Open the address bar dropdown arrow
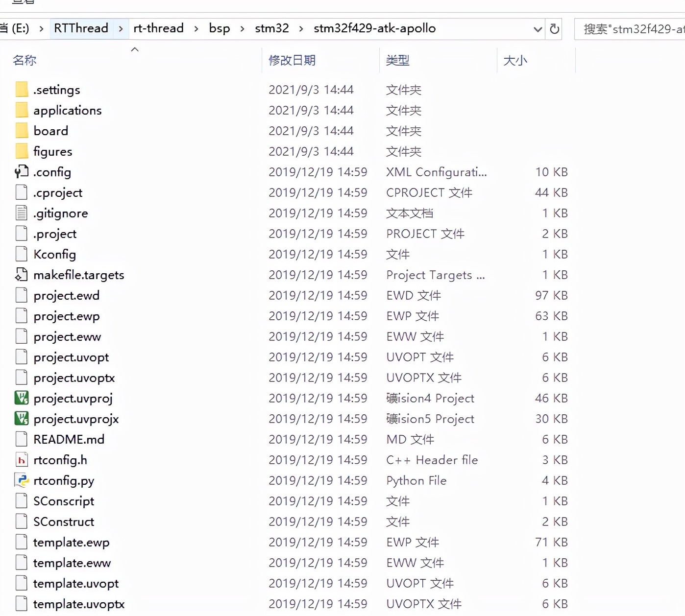Image resolution: width=685 pixels, height=616 pixels. 538,29
